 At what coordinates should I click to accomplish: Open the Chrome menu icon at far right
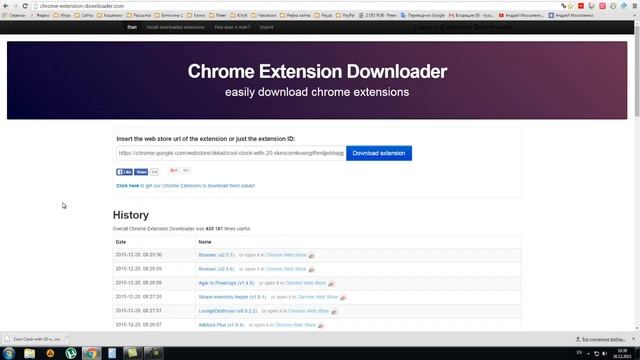[635, 6]
